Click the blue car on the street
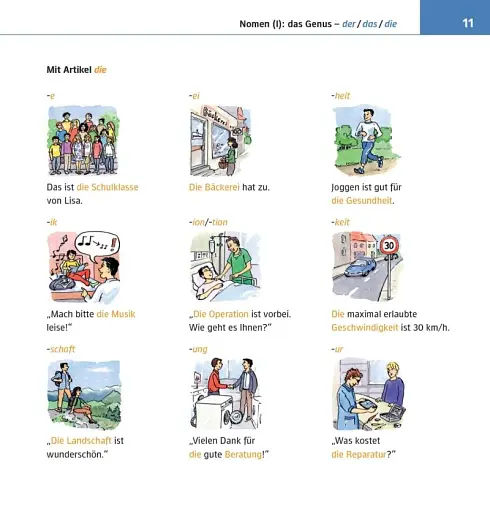490x512 pixels. tap(360, 267)
